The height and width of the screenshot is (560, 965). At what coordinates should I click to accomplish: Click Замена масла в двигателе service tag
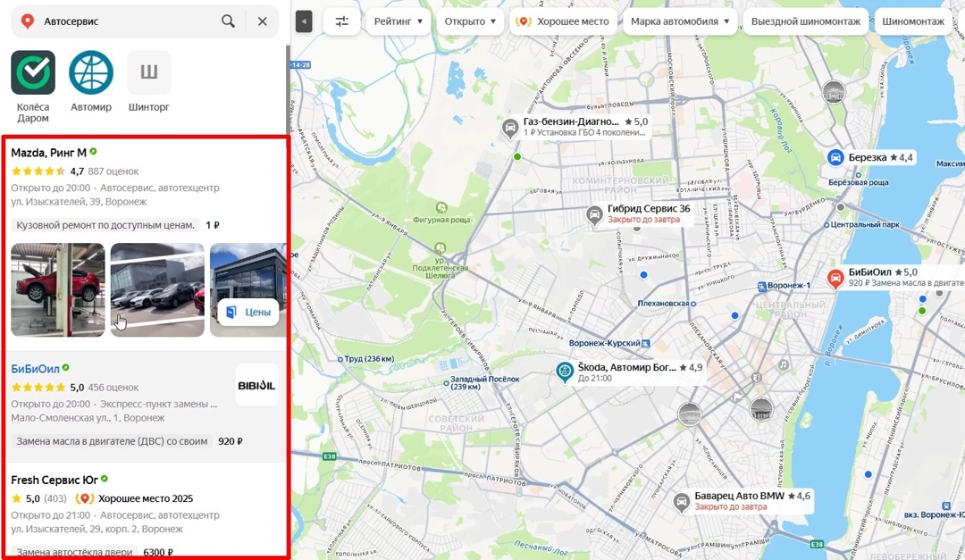pyautogui.click(x=112, y=441)
